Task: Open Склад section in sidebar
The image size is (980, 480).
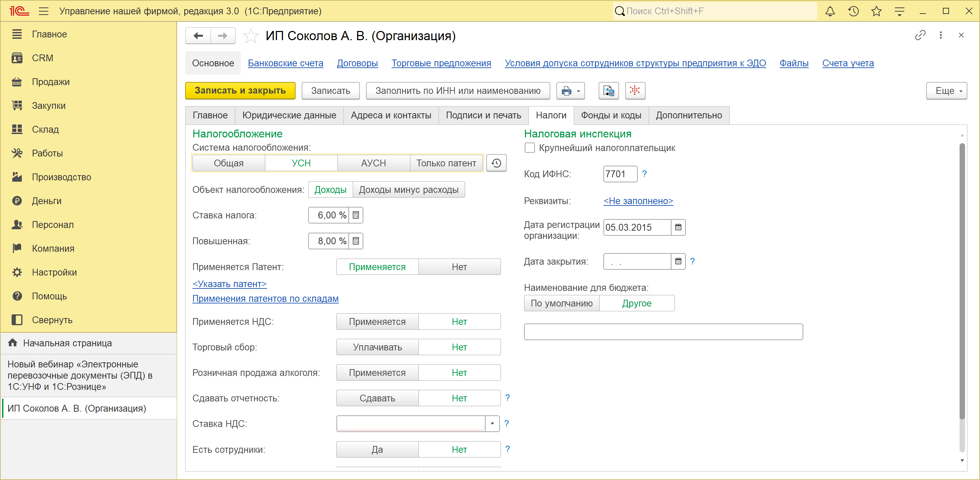Action: 89,130
